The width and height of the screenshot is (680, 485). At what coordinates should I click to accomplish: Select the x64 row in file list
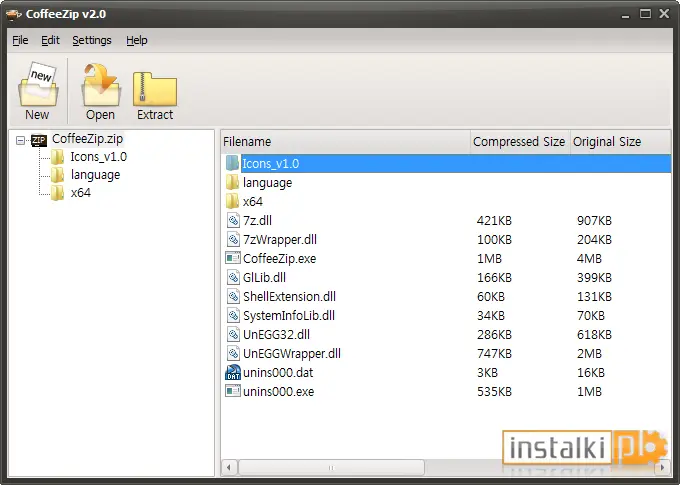(447, 202)
